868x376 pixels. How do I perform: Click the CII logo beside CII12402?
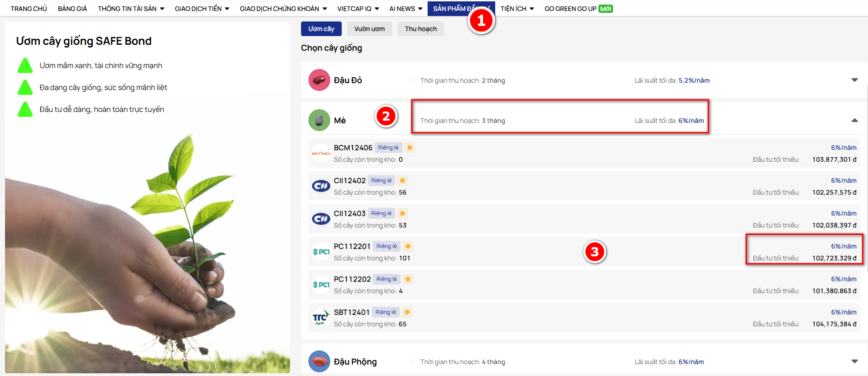point(321,186)
